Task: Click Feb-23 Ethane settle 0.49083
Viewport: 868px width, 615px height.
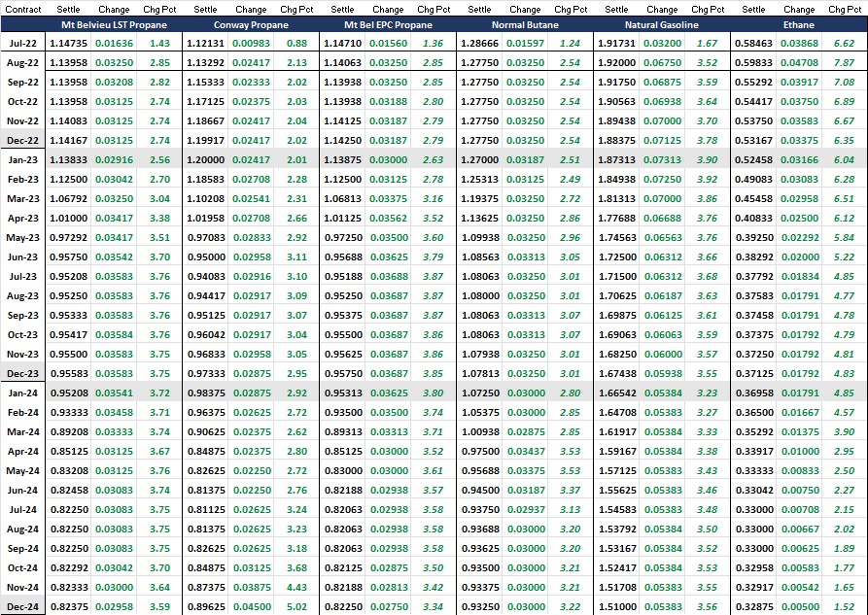Action: point(753,180)
